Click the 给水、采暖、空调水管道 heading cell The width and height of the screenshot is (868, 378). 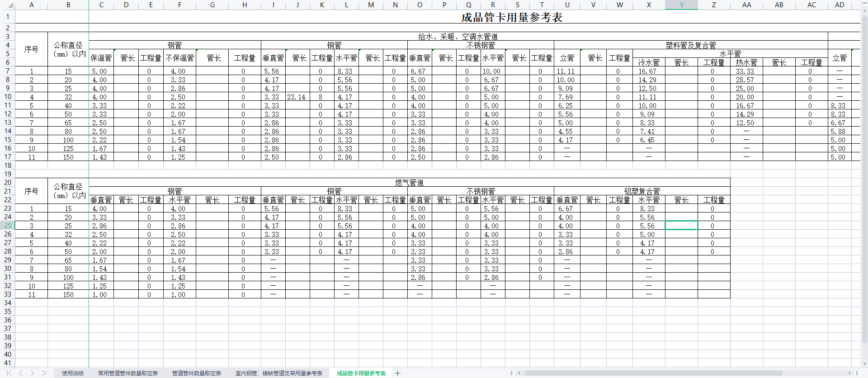point(458,37)
